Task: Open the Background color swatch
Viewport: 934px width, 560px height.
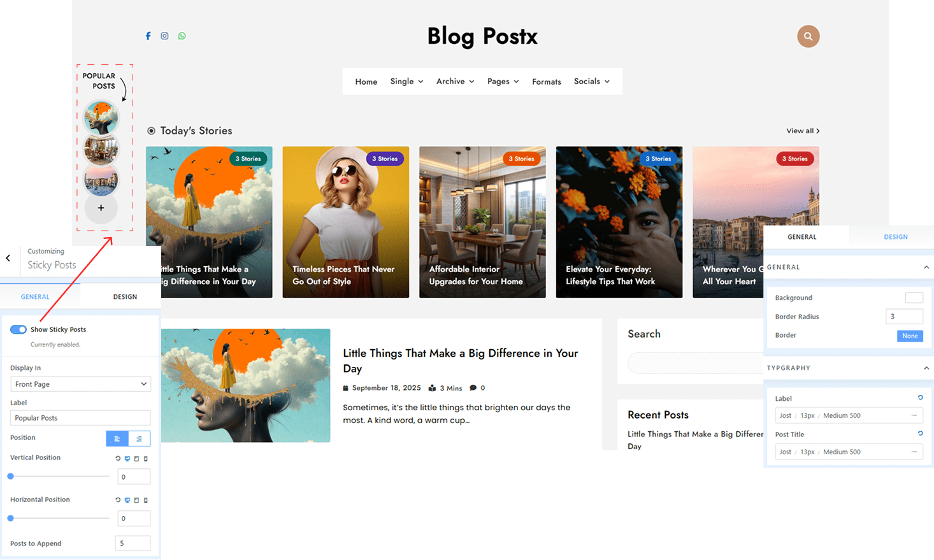Action: click(914, 298)
